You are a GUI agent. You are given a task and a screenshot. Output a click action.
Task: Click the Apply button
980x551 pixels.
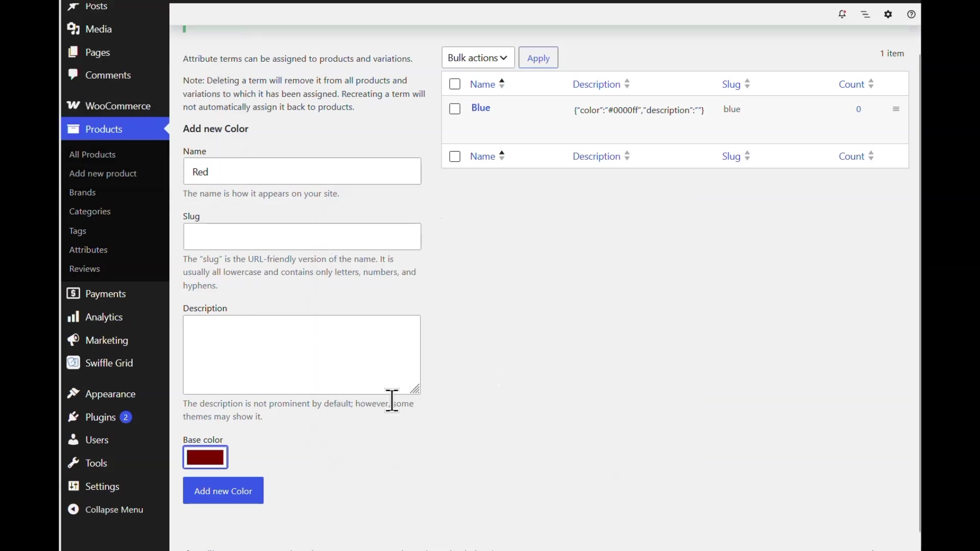point(538,58)
